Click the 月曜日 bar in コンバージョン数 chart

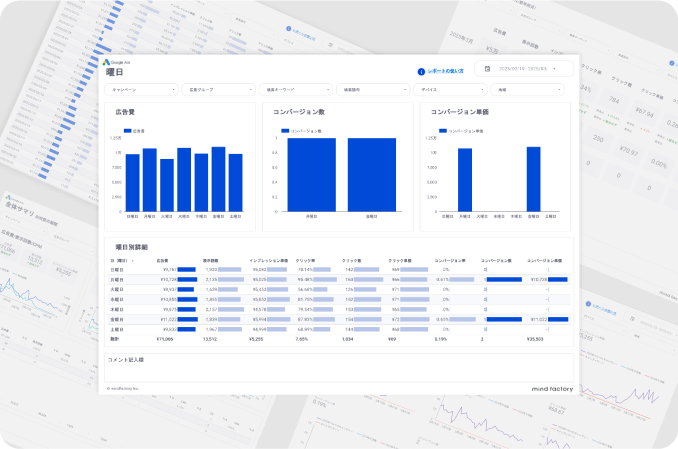(x=311, y=175)
